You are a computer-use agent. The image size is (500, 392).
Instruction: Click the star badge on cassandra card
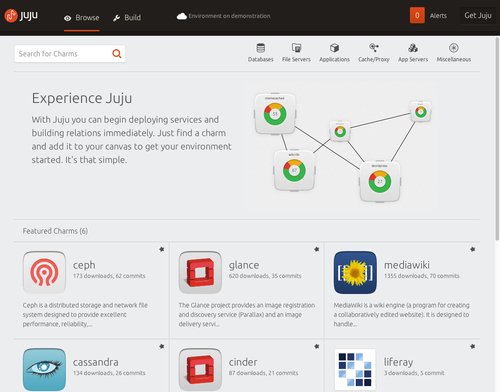click(162, 346)
